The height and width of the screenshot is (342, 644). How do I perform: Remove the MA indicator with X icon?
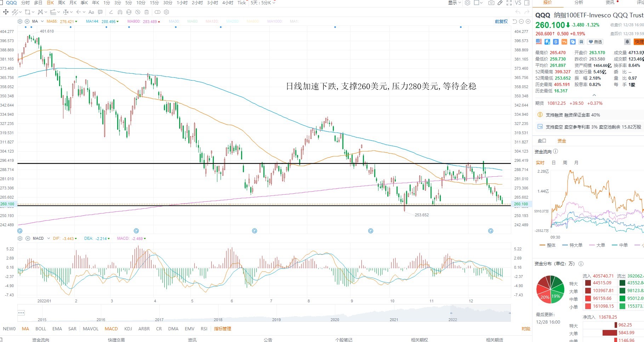pos(27,21)
